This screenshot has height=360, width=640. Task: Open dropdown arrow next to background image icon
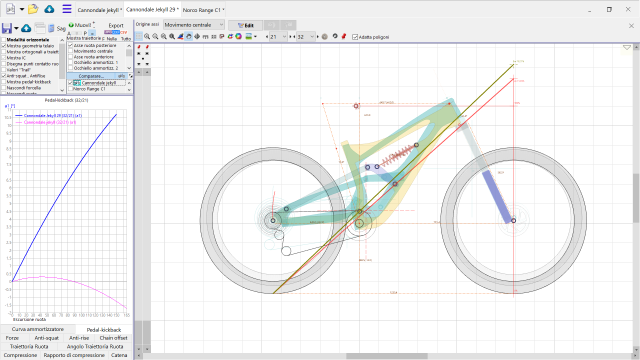(x=256, y=37)
